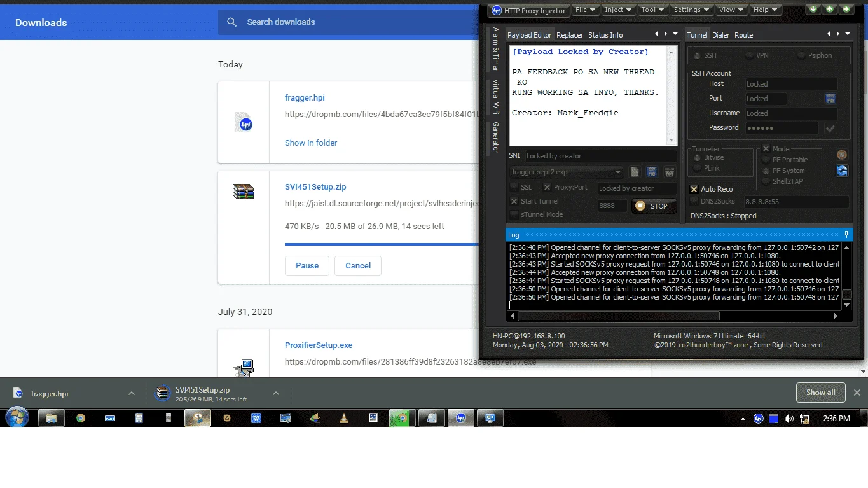The width and height of the screenshot is (868, 488).
Task: Click the volume speaker icon in system tray
Action: click(x=789, y=419)
